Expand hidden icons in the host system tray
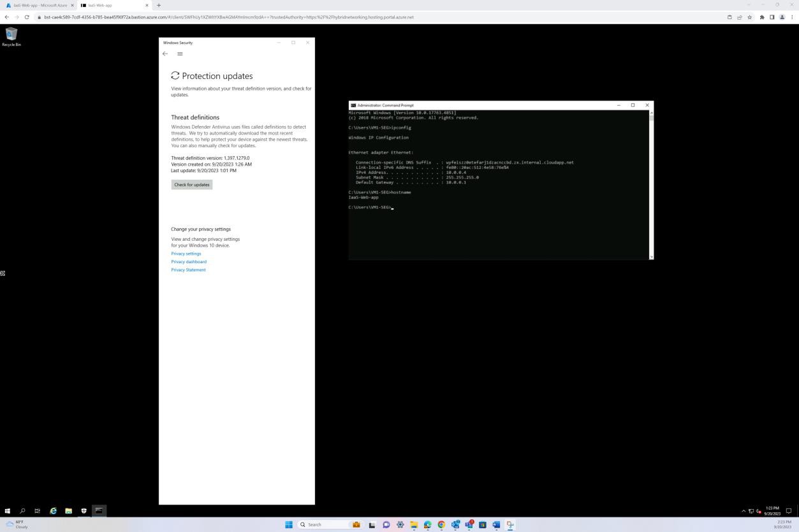799x532 pixels. click(744, 510)
